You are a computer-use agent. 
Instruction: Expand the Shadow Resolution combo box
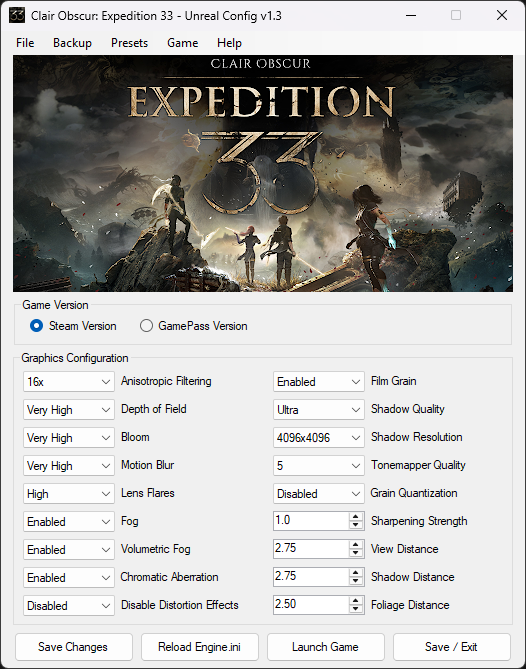tap(319, 438)
